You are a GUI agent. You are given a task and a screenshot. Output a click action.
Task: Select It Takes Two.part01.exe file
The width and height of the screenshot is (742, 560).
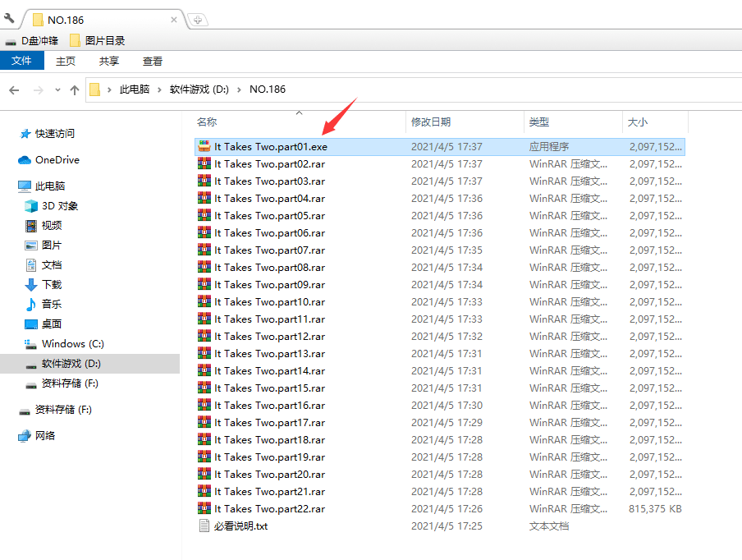[440, 147]
